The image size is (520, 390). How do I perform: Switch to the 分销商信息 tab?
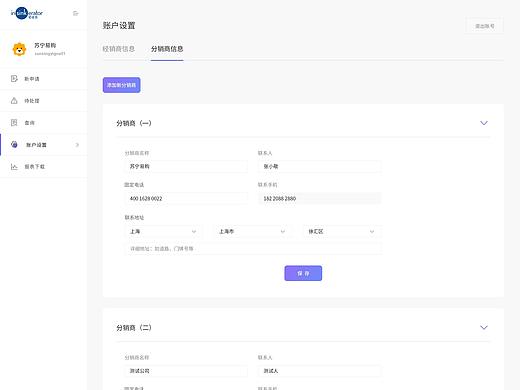click(x=167, y=49)
